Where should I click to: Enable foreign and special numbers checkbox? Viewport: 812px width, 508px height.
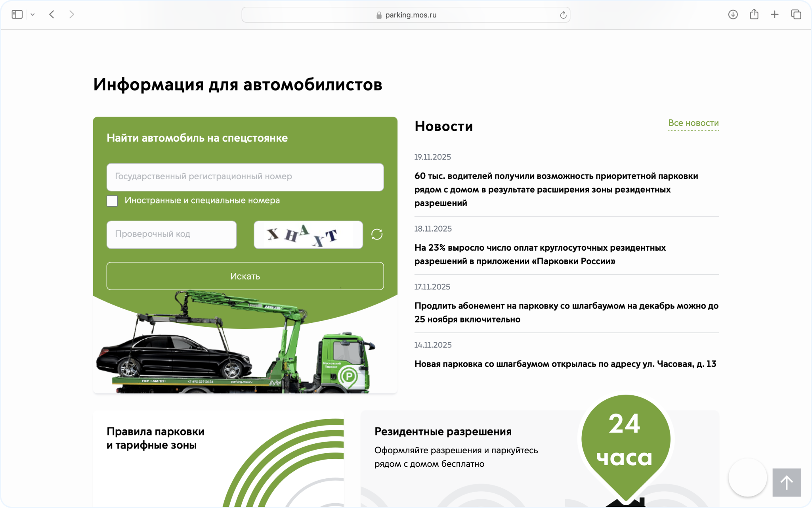click(x=112, y=201)
